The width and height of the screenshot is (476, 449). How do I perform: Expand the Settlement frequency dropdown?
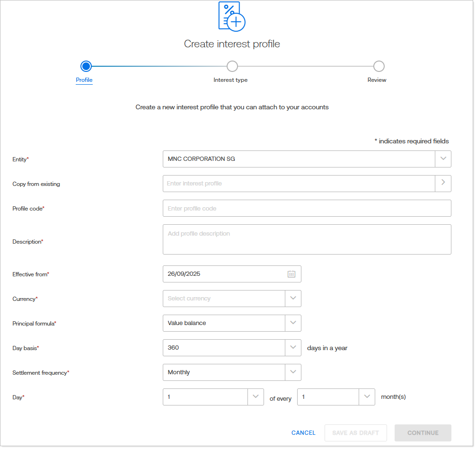tap(293, 372)
